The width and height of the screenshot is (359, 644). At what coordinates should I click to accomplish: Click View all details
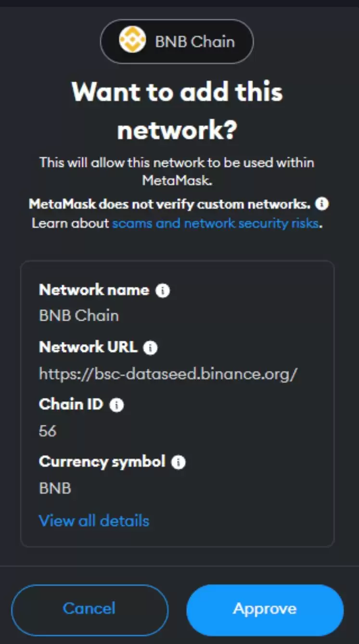coord(94,520)
